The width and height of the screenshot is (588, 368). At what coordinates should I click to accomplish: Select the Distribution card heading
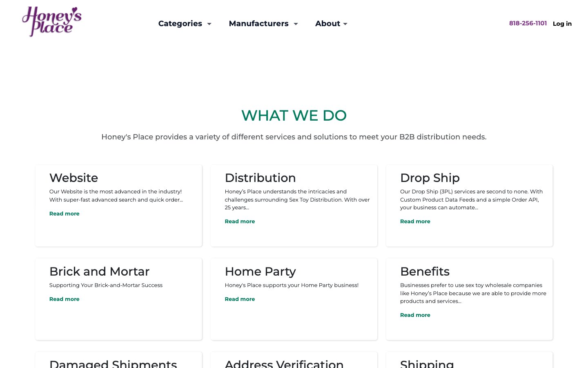260,178
